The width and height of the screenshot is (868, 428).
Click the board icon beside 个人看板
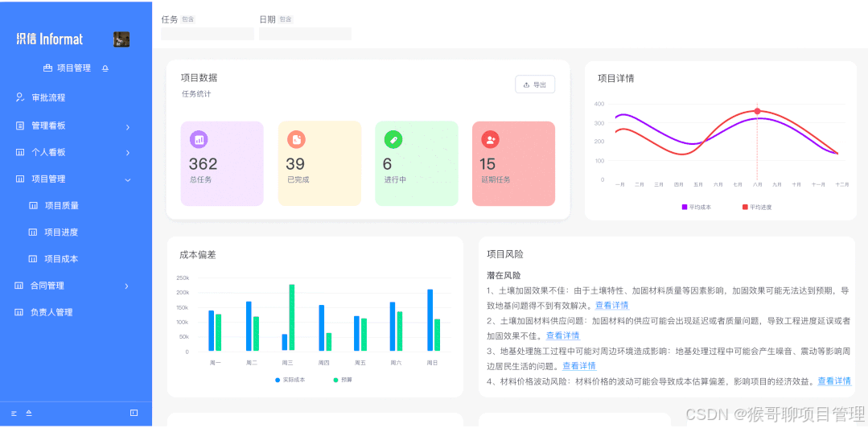pyautogui.click(x=20, y=152)
